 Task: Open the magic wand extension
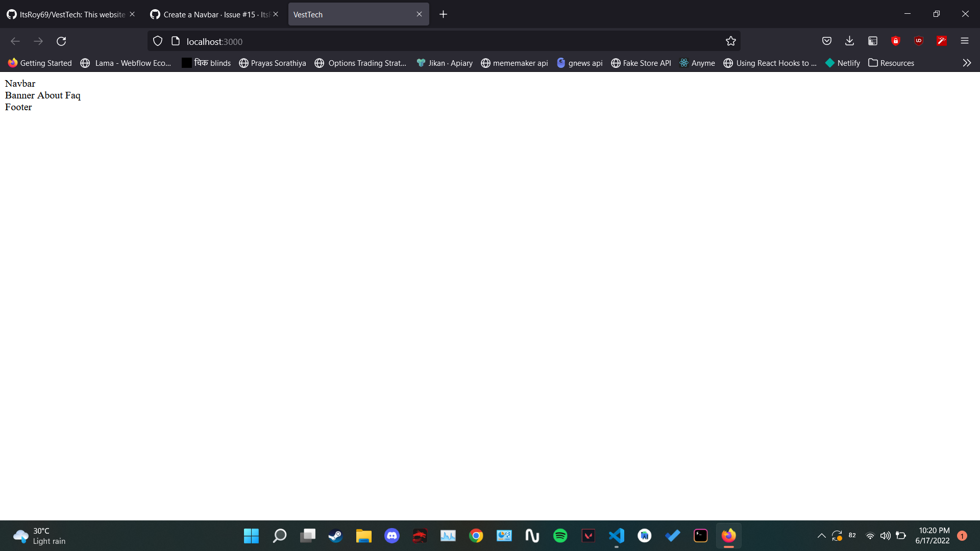click(x=942, y=41)
